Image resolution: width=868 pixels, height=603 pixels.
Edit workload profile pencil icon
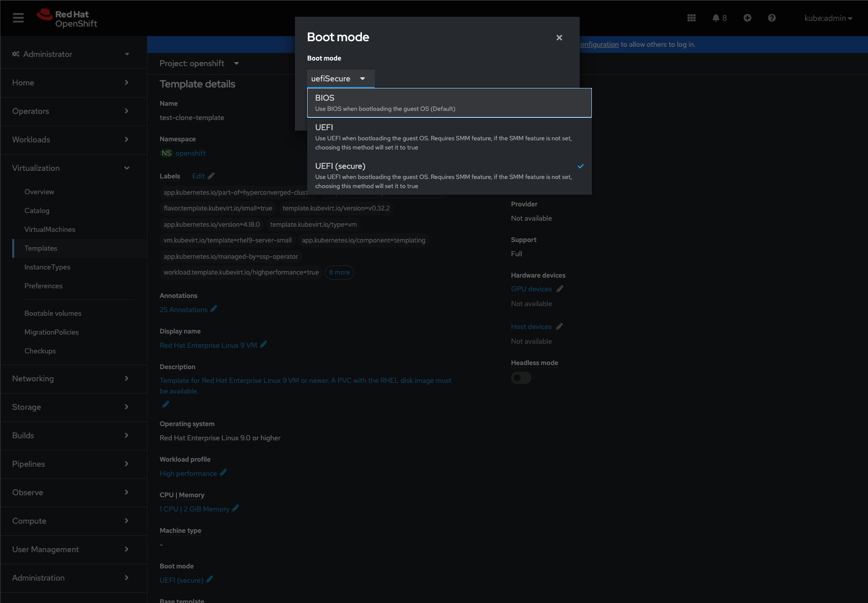point(223,473)
